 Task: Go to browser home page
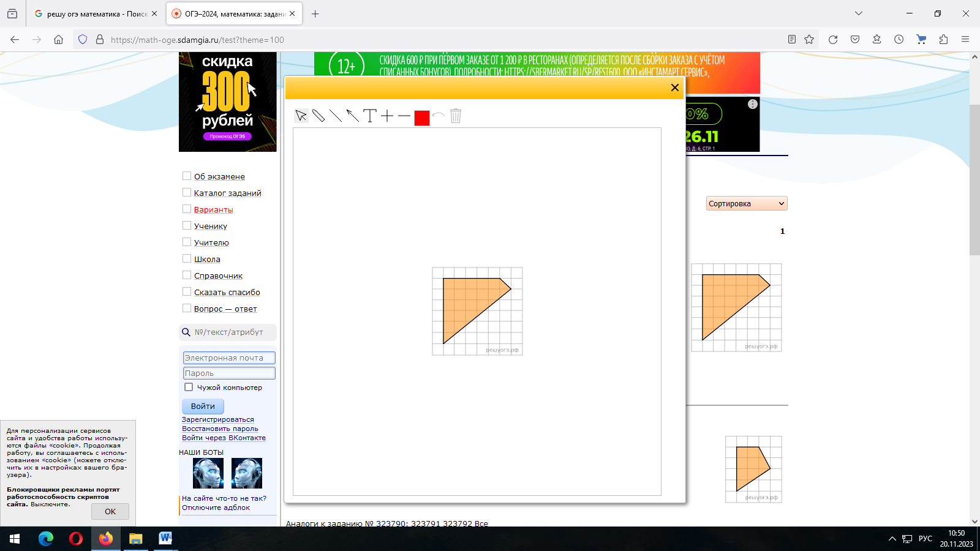point(58,39)
